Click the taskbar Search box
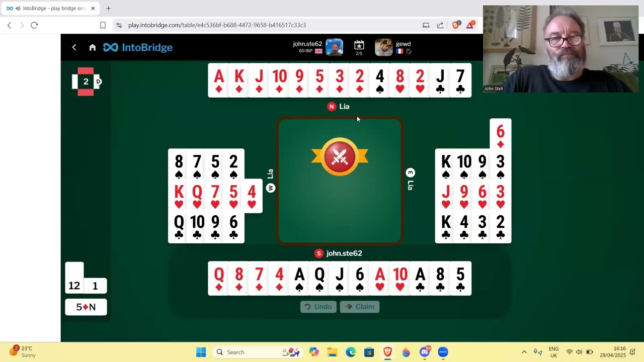 (x=258, y=352)
